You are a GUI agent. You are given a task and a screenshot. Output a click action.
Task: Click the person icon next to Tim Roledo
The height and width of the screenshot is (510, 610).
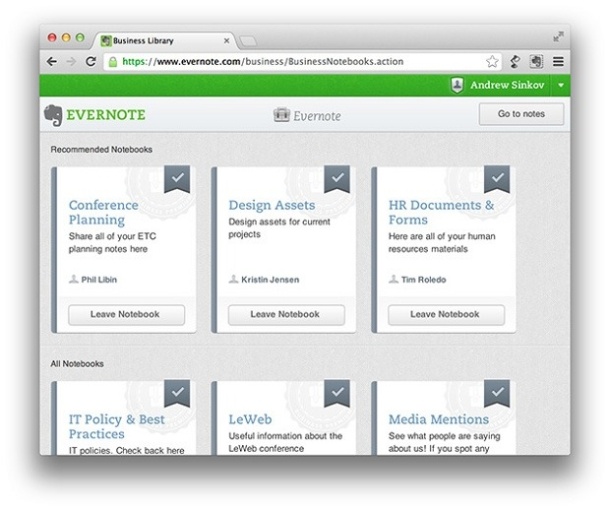click(x=393, y=279)
